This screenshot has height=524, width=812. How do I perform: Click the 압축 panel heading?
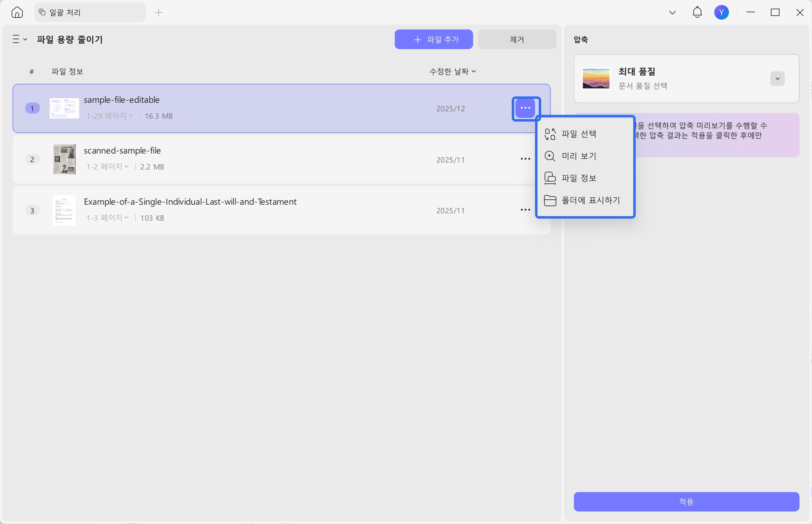pos(580,40)
